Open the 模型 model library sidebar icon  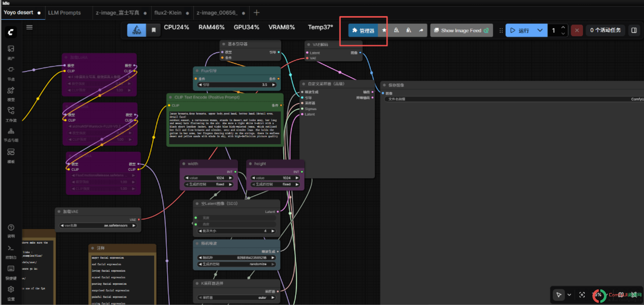click(11, 94)
